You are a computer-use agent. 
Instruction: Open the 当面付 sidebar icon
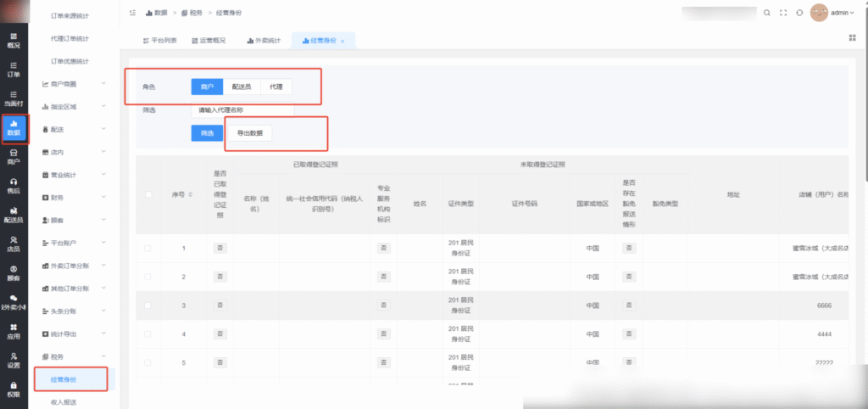[x=14, y=98]
